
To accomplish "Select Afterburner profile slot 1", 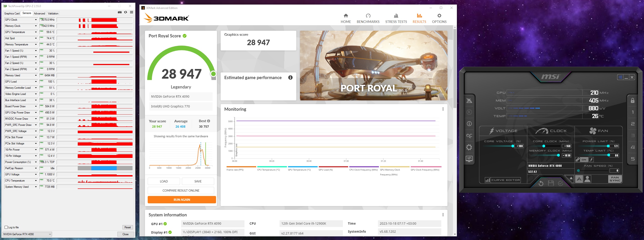I will coord(633,112).
